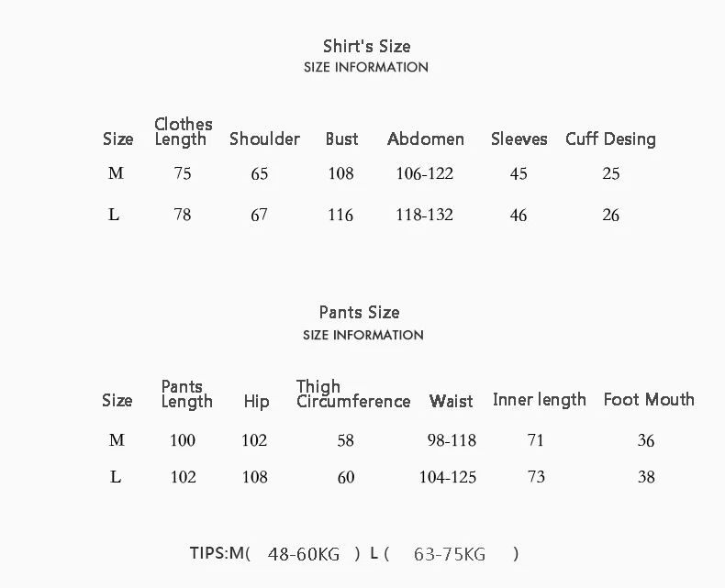The width and height of the screenshot is (725, 588).
Task: Select the Hip value 108
Action: 255,477
